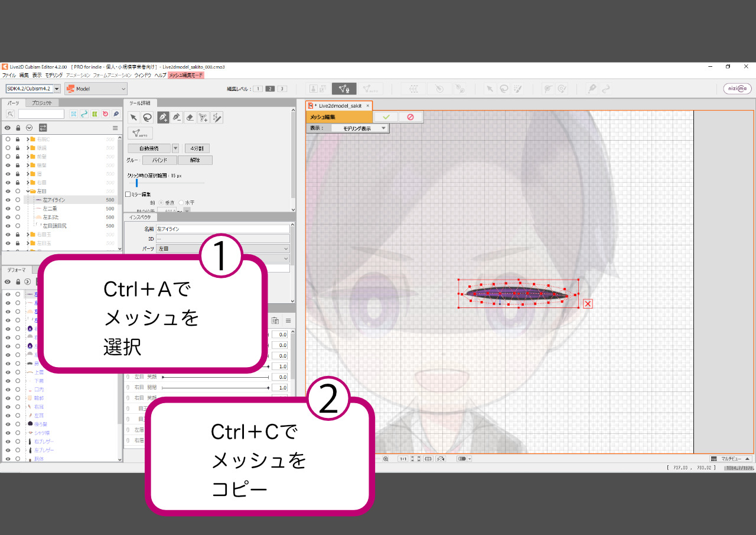Confirm mesh edit with green checkmark
Viewport: 756px width, 535px height.
(386, 117)
